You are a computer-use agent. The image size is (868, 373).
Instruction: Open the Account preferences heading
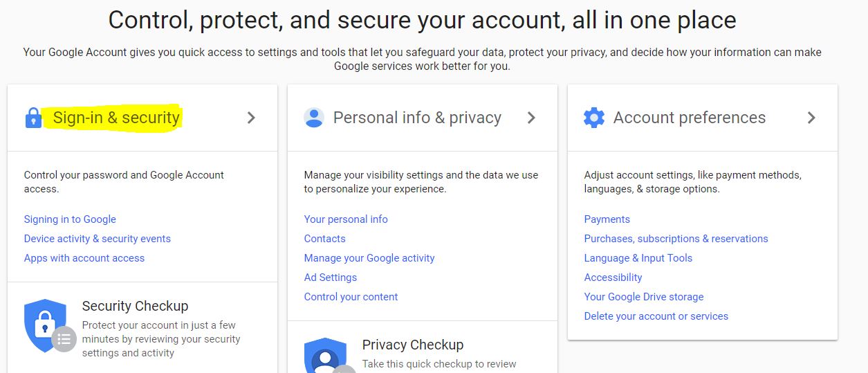690,118
